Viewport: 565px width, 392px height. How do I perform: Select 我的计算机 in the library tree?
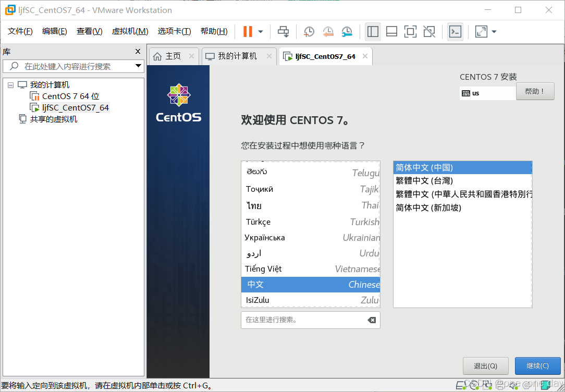point(50,85)
